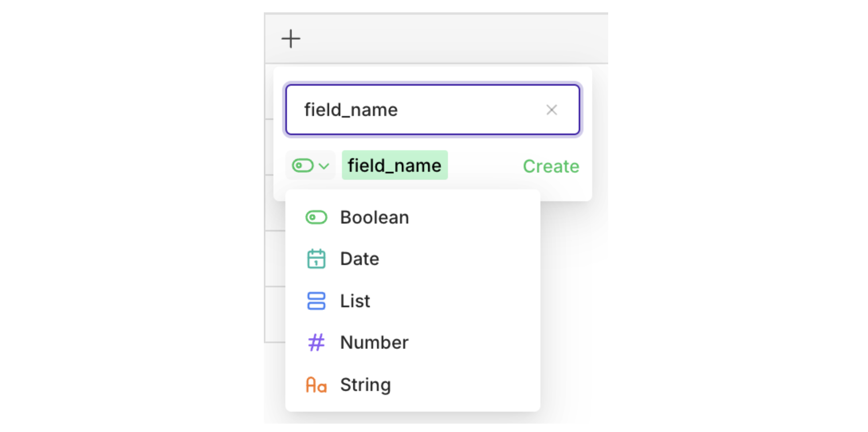868x432 pixels.
Task: Click the Boolean toggle icon in list
Action: pos(316,218)
